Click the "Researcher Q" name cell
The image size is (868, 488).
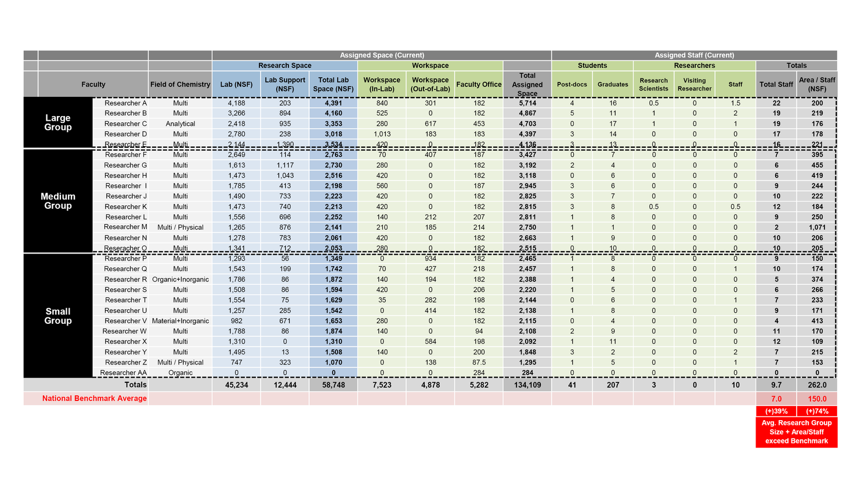pyautogui.click(x=125, y=269)
